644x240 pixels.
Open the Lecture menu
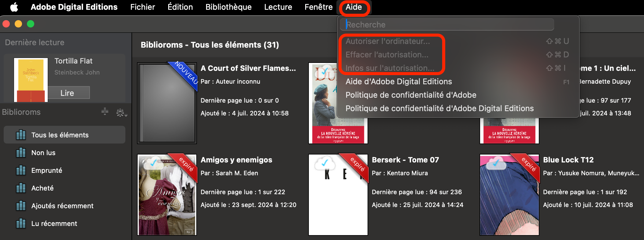[278, 7]
